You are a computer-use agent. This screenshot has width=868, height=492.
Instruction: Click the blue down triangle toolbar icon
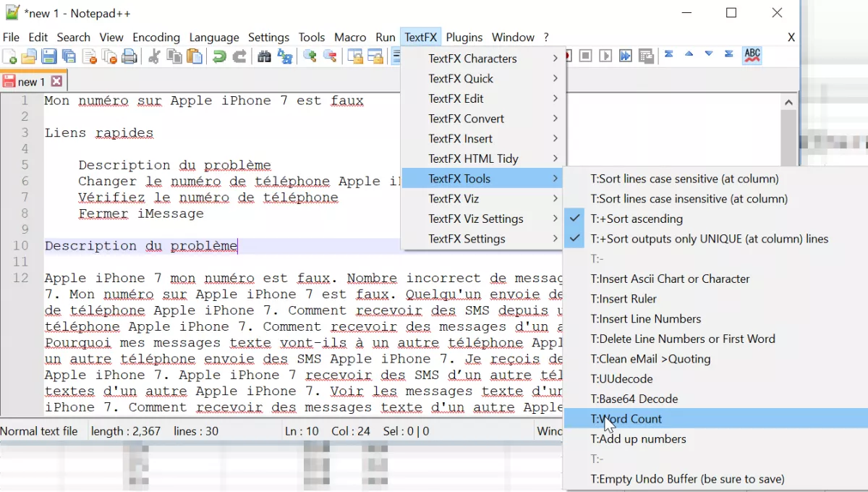pyautogui.click(x=709, y=54)
